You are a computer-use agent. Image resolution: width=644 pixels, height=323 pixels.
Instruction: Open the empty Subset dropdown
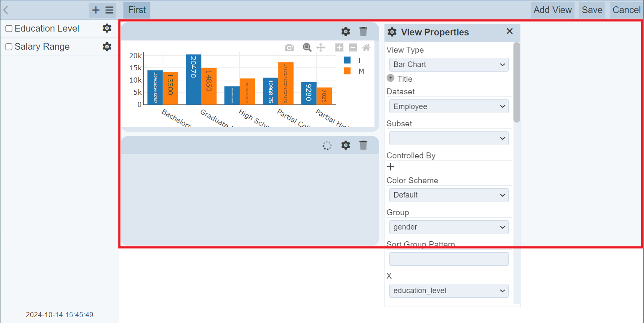pyautogui.click(x=449, y=138)
